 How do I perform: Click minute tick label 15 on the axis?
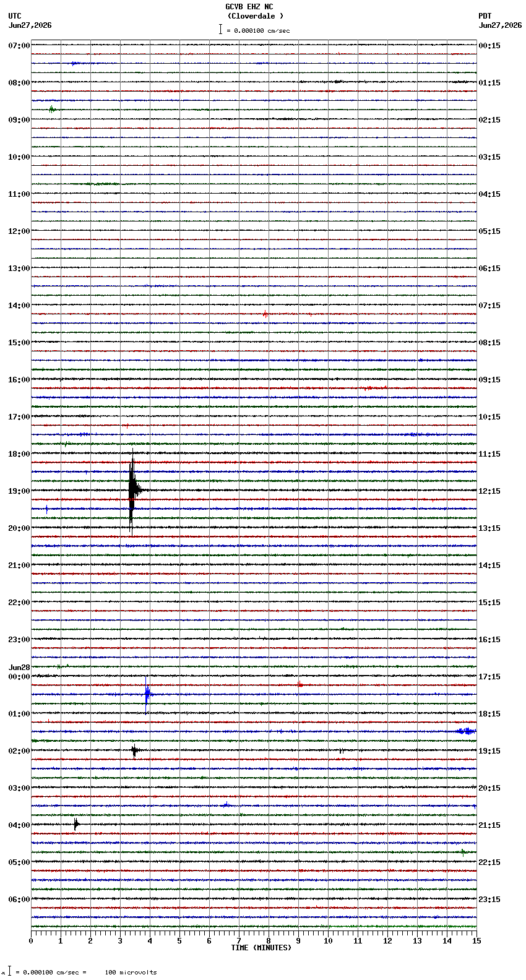(476, 941)
